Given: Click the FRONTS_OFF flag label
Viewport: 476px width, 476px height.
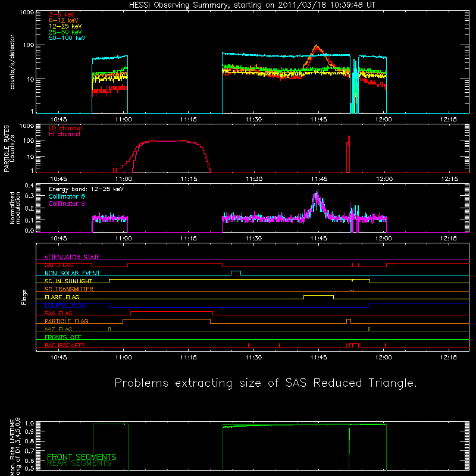Looking at the screenshot, I should pyautogui.click(x=63, y=337).
